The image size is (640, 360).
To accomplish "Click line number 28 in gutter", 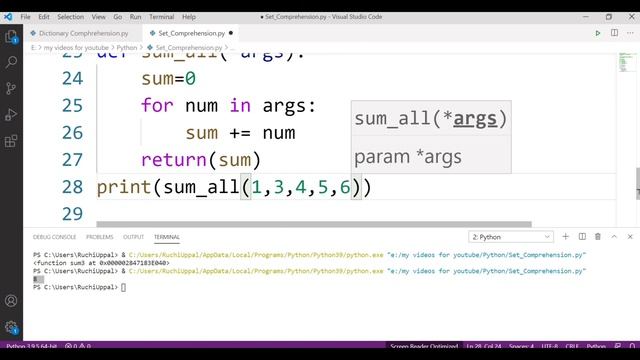I will (72, 187).
